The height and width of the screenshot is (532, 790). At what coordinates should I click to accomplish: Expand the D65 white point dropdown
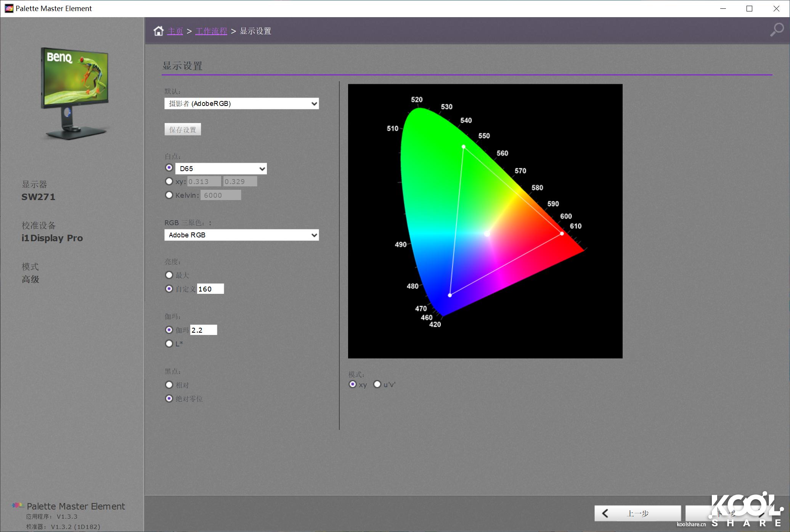point(221,169)
